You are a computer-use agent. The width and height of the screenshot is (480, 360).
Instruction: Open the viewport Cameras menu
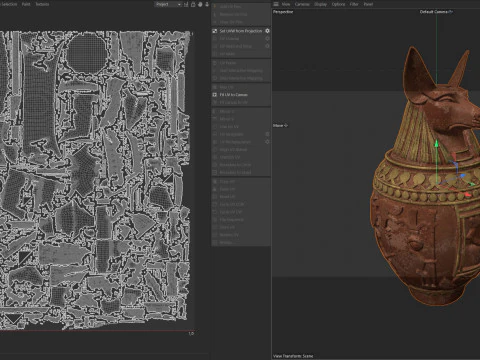302,4
